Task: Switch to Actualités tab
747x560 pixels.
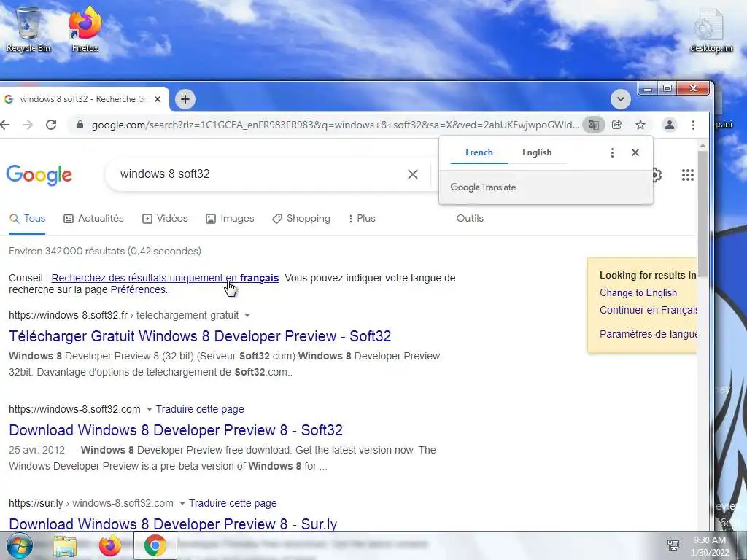Action: point(93,219)
